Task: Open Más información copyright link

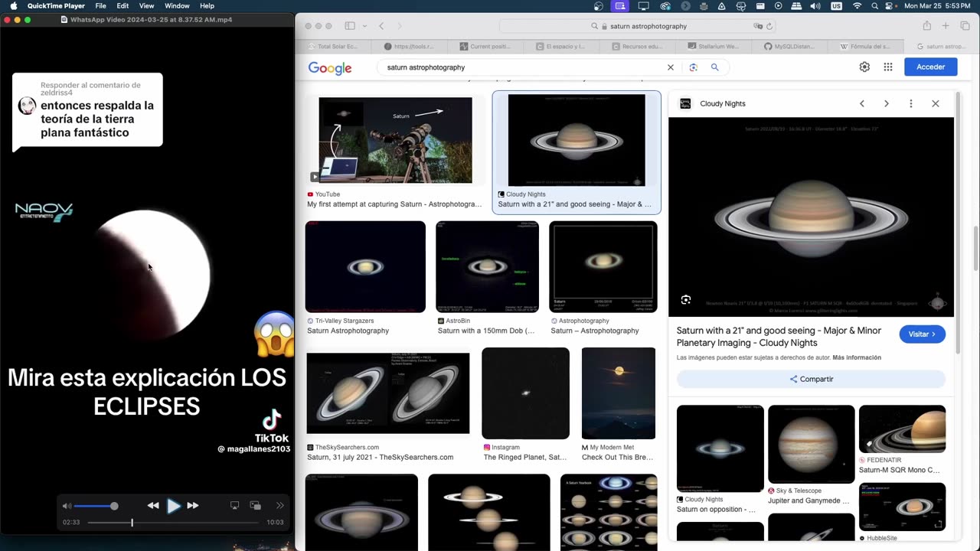Action: (x=857, y=357)
